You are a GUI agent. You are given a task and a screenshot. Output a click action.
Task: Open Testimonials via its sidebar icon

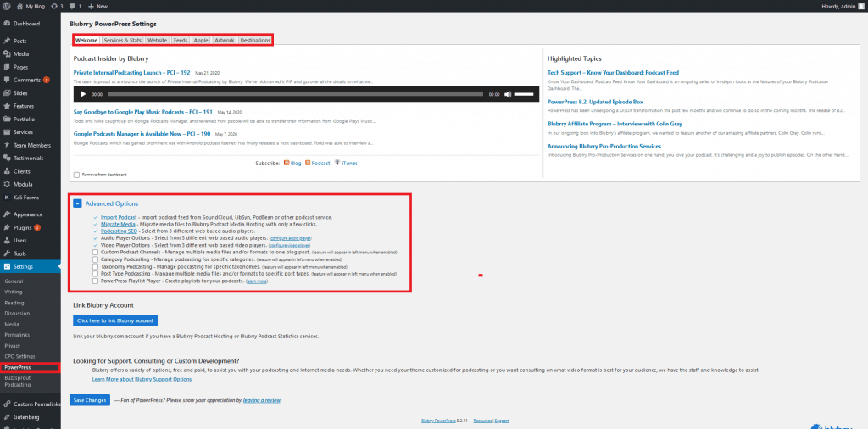(x=7, y=158)
